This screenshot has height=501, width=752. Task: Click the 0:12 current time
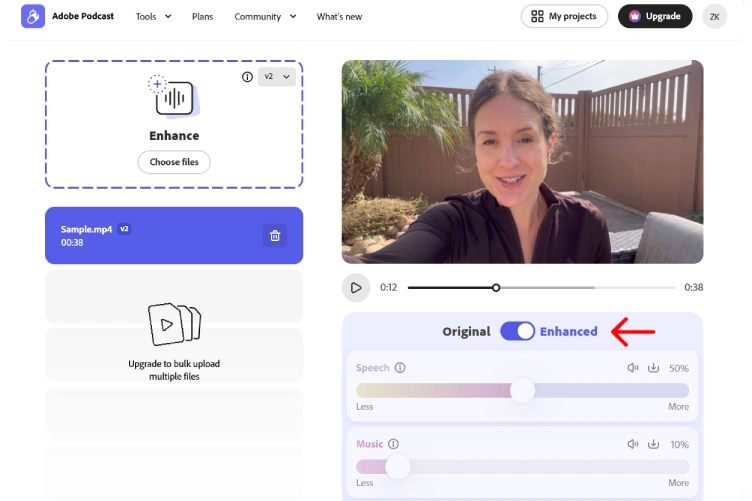coord(388,287)
